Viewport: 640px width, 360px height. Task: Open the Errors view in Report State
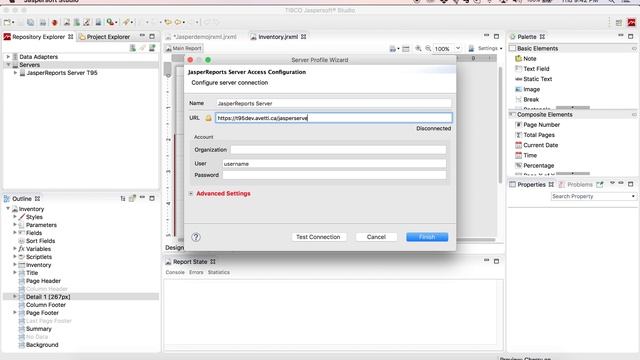(196, 272)
